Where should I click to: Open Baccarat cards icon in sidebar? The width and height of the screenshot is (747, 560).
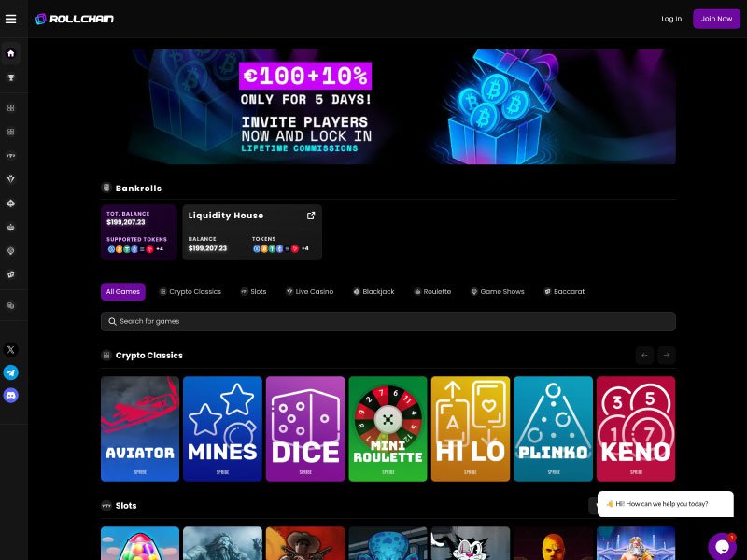pos(11,274)
